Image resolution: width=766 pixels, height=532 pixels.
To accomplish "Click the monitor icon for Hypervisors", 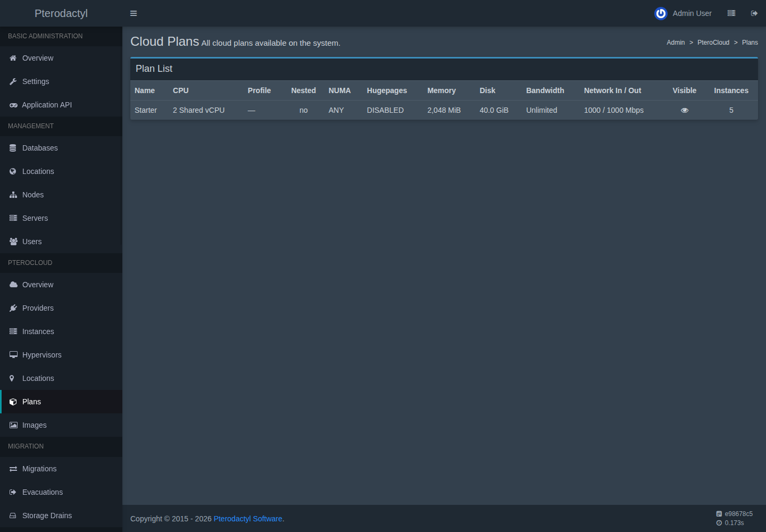I will (13, 355).
